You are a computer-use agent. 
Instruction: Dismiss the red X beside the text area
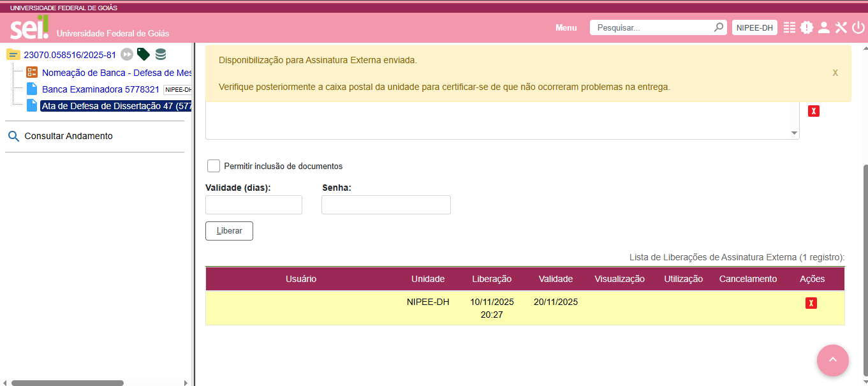(813, 110)
